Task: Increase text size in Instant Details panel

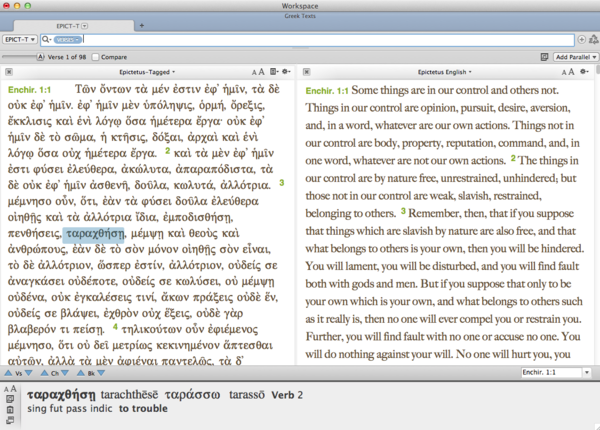Action: [13, 389]
